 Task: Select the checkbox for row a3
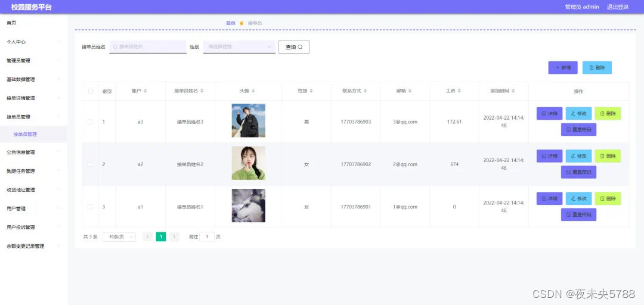tap(90, 122)
